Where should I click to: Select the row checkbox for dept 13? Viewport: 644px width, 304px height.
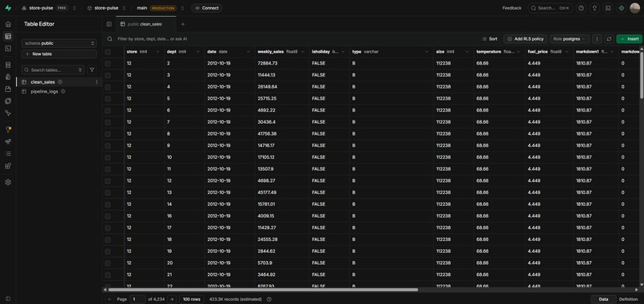pyautogui.click(x=108, y=192)
